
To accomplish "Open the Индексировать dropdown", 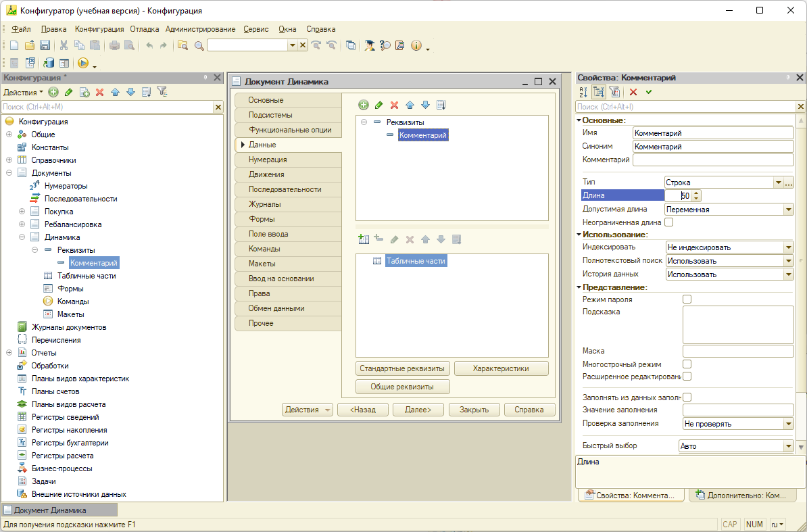I will click(x=789, y=247).
